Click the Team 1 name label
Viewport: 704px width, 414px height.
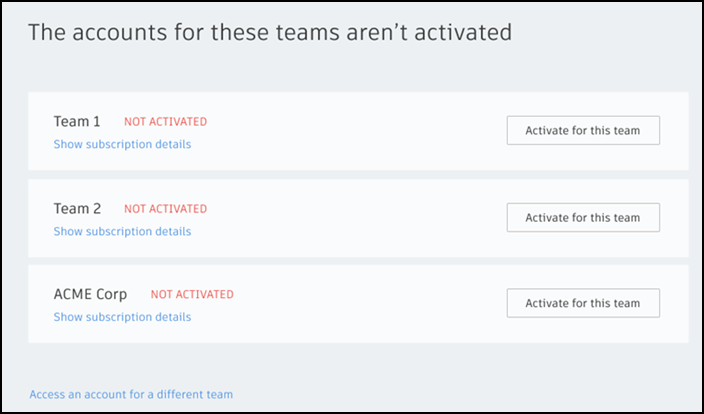coord(77,122)
